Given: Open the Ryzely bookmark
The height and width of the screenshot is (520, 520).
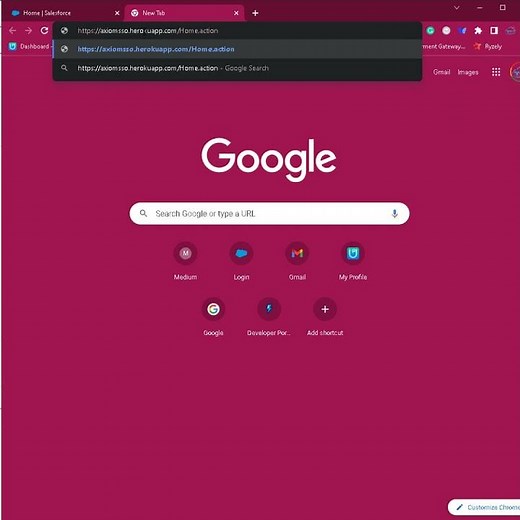Looking at the screenshot, I should [x=488, y=46].
